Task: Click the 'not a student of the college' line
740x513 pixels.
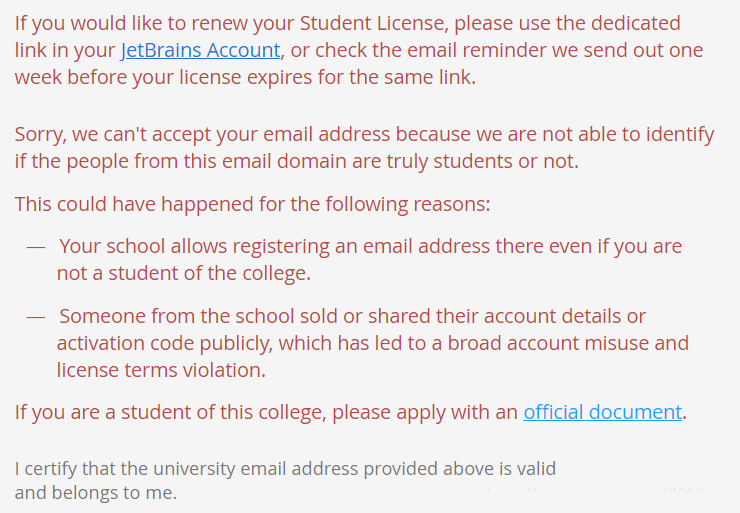Action: coord(183,272)
